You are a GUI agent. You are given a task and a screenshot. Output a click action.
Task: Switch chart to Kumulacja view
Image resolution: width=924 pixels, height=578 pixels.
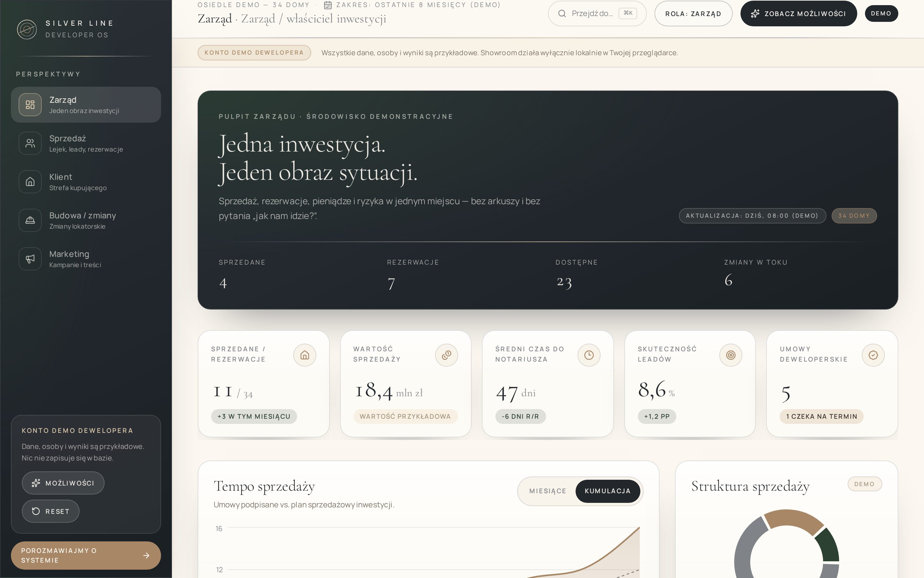point(607,491)
